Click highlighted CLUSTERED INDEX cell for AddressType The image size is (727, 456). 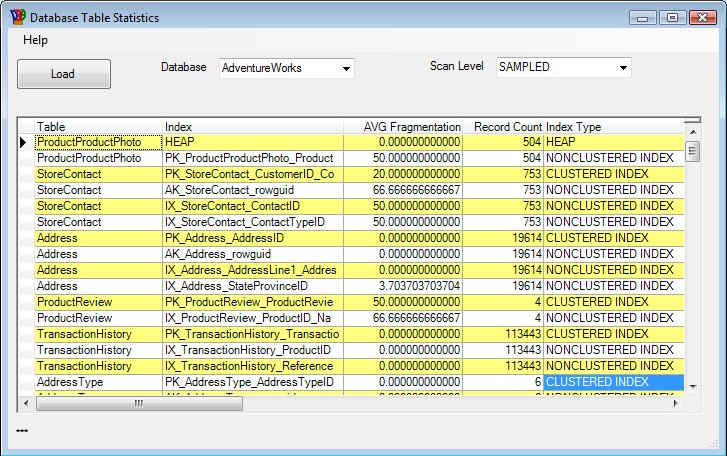pos(613,382)
